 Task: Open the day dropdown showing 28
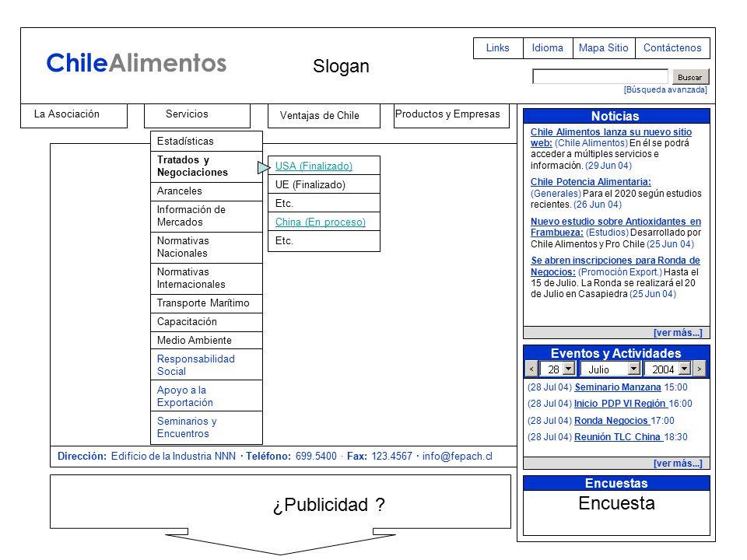559,369
